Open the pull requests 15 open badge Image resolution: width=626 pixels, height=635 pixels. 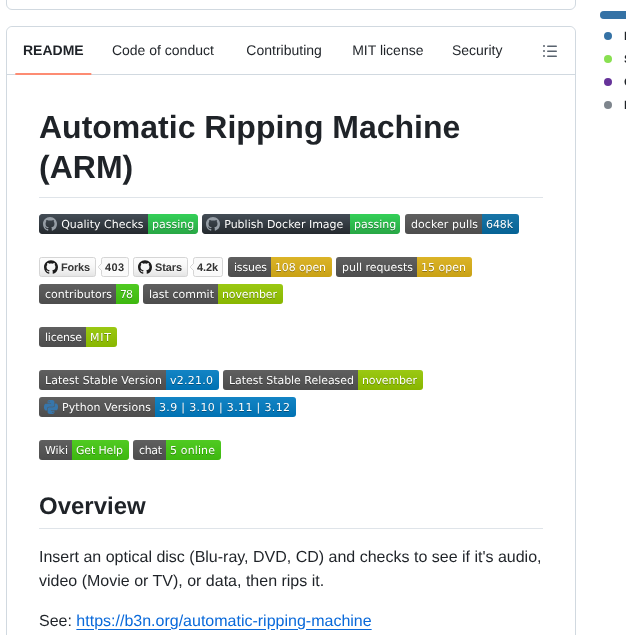pos(404,267)
